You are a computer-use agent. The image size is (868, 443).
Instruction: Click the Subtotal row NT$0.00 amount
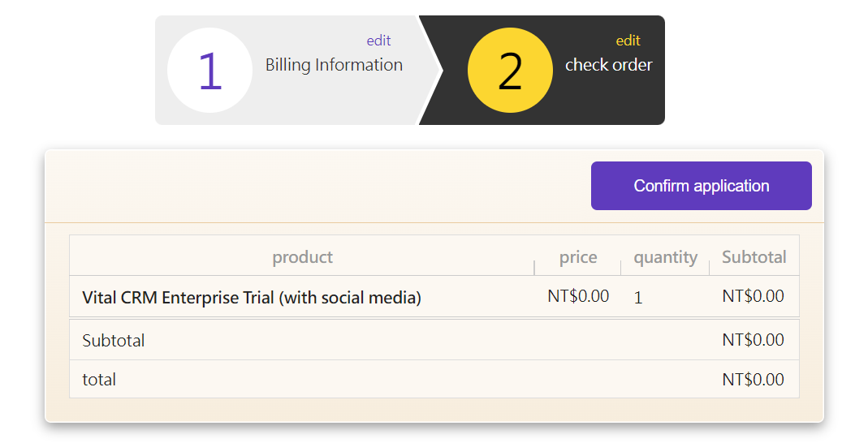[753, 340]
